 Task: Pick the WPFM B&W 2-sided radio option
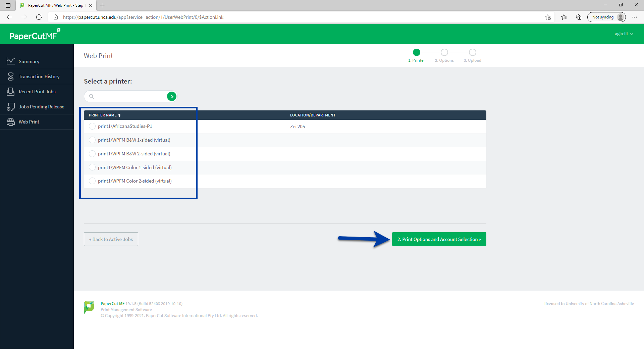point(92,154)
